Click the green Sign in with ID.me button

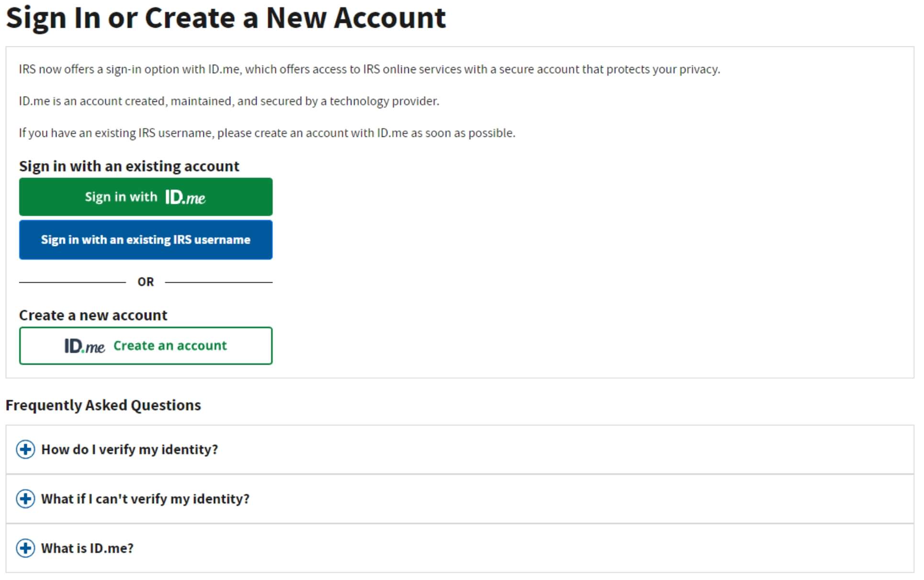146,197
